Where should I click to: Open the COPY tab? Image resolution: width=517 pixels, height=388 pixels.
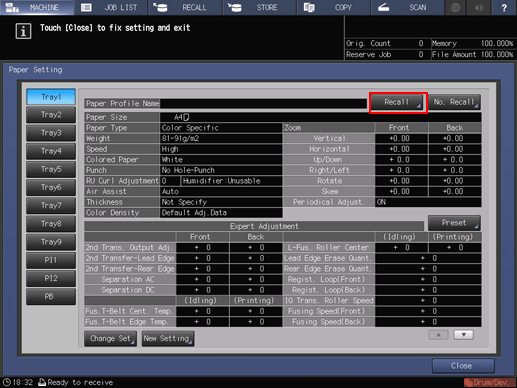333,7
